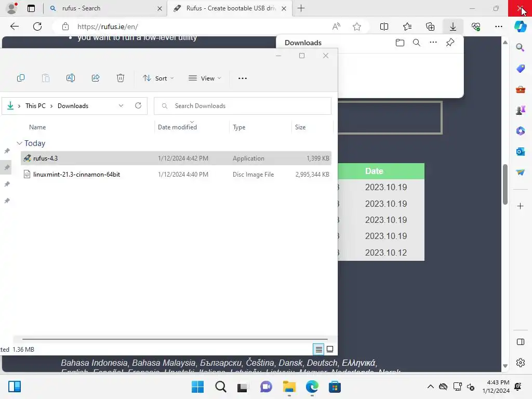
Task: Show hidden system tray icons
Action: pyautogui.click(x=430, y=387)
